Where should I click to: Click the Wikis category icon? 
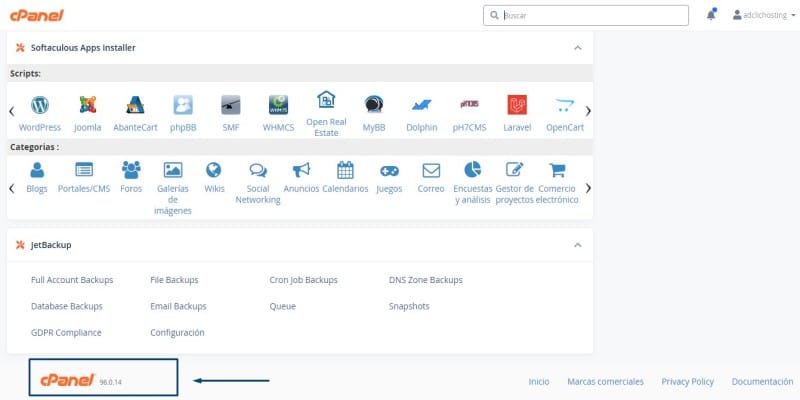tap(214, 170)
